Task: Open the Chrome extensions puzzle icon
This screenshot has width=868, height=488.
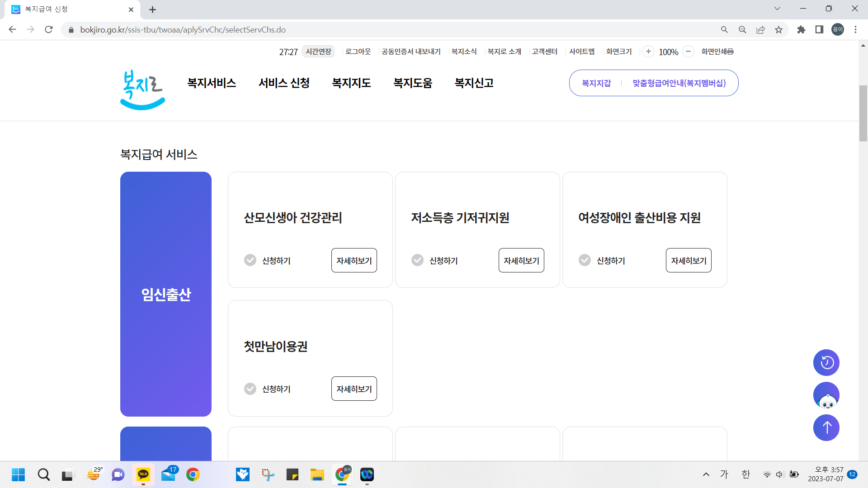Action: 801,29
